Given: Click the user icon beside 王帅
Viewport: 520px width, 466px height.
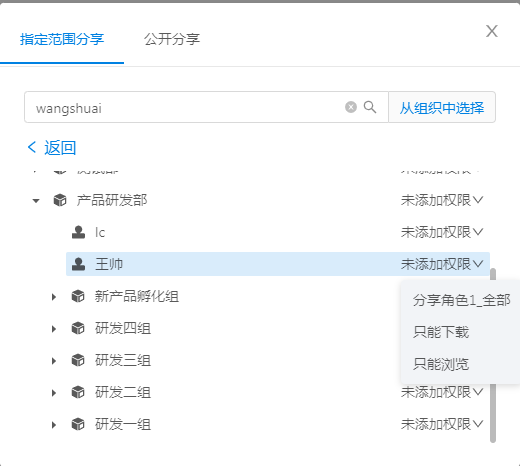Looking at the screenshot, I should click(x=78, y=264).
